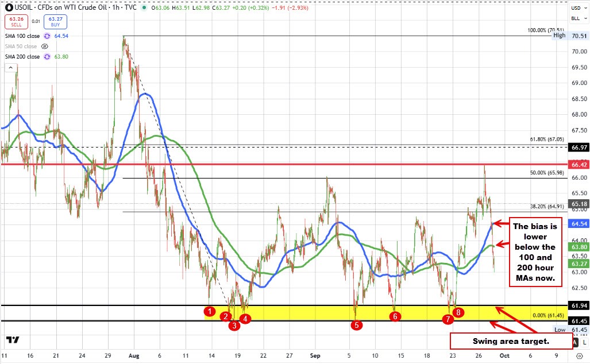Select TVC exchange in the chart title
Image resolution: width=590 pixels, height=364 pixels.
[129, 7]
